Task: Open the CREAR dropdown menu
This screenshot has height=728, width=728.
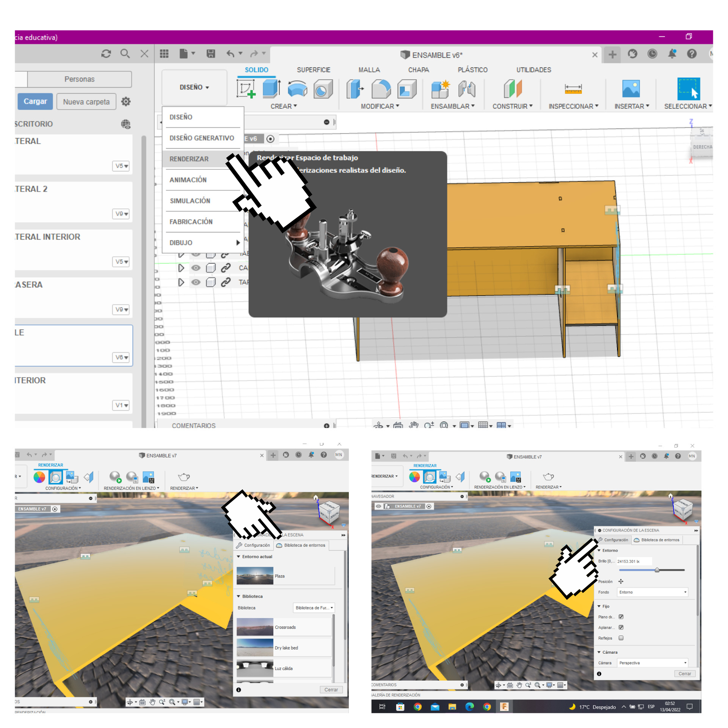Action: 284,106
